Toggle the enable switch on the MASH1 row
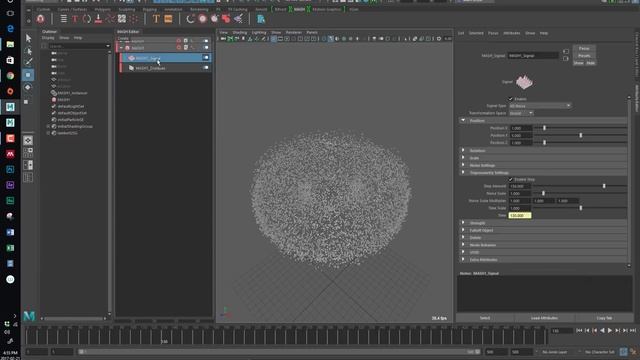640x360 pixels. tap(206, 48)
